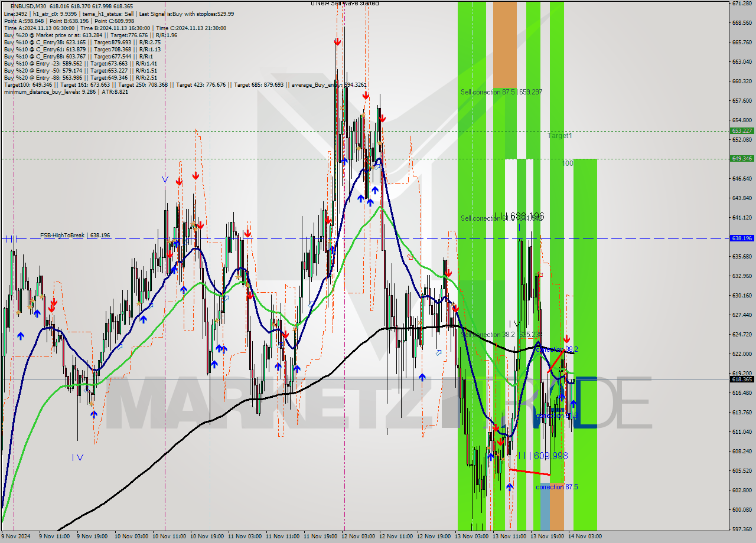Select the red sell arrow at the highest peak
This screenshot has height=543, width=756.
[x=337, y=42]
